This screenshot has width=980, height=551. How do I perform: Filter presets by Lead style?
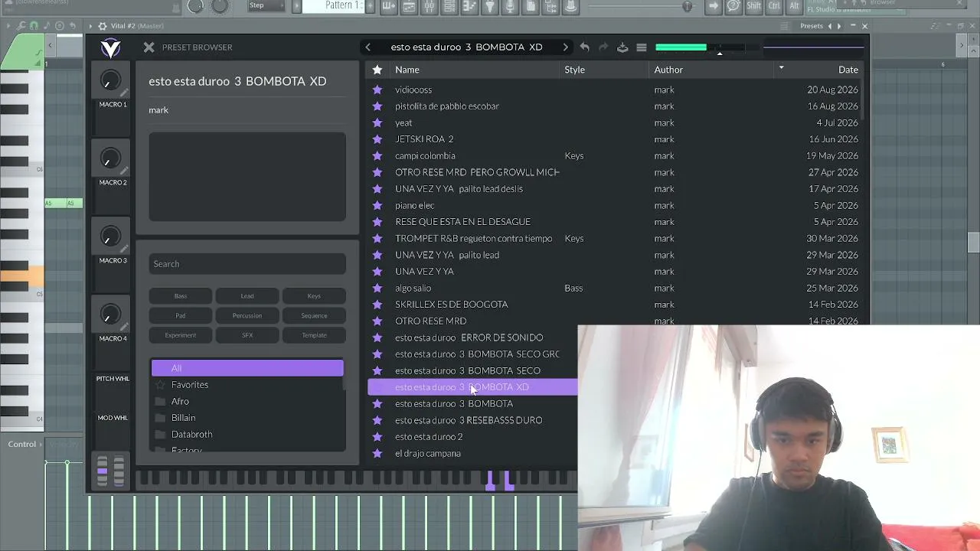pos(247,296)
